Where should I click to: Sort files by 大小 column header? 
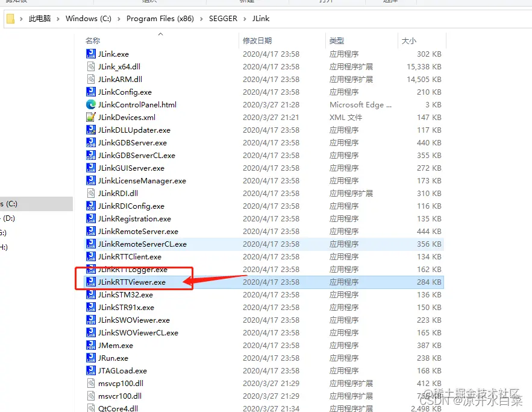pos(409,41)
